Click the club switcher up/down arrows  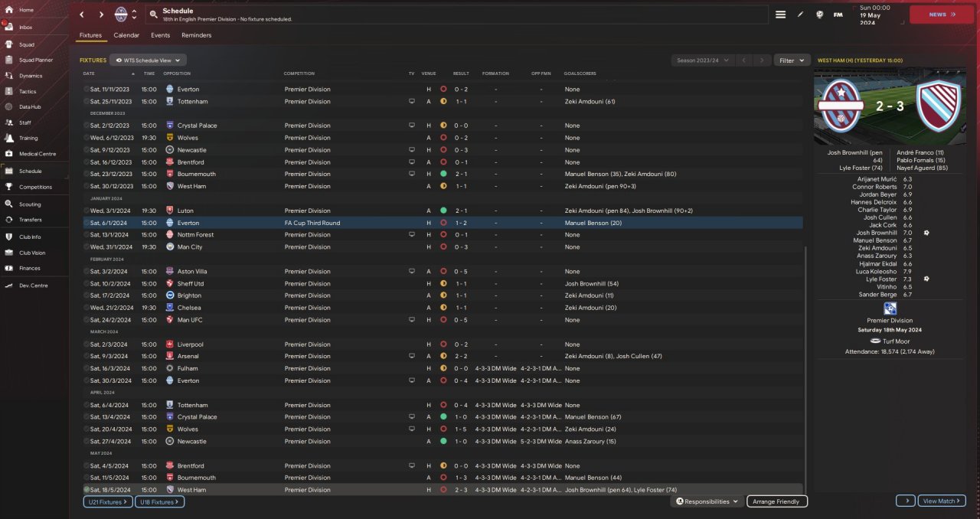click(x=136, y=15)
